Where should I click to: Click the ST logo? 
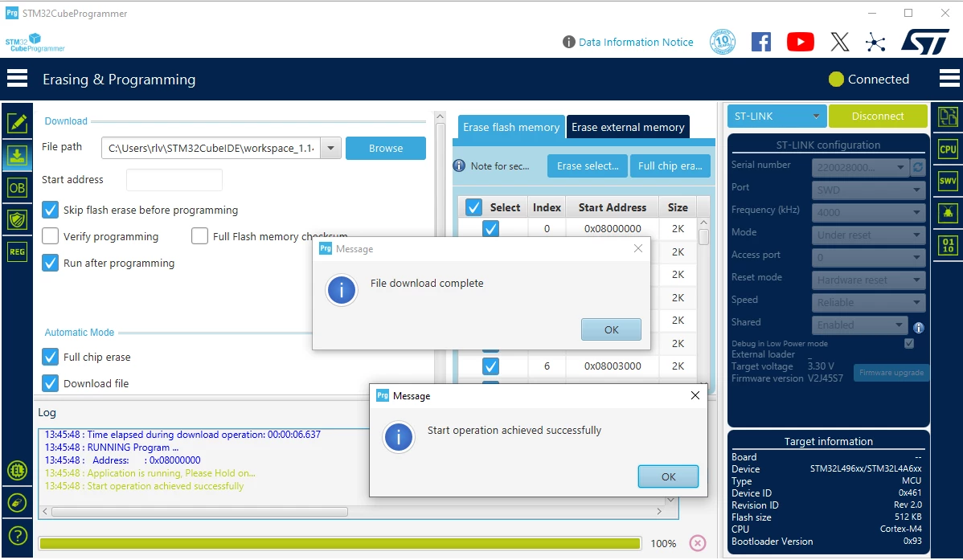click(925, 42)
